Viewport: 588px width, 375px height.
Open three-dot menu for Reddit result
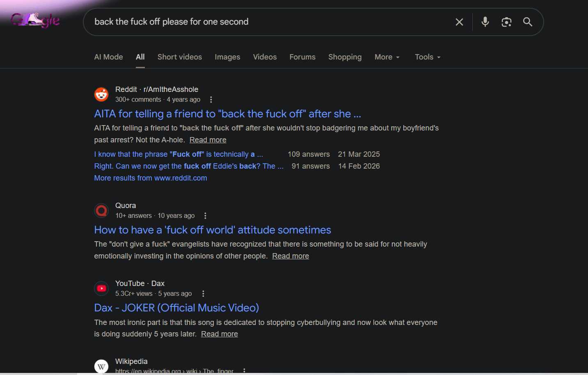[x=211, y=100]
